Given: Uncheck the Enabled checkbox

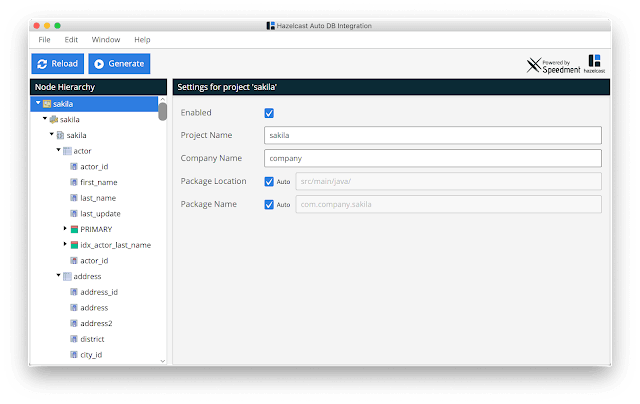Looking at the screenshot, I should (269, 113).
